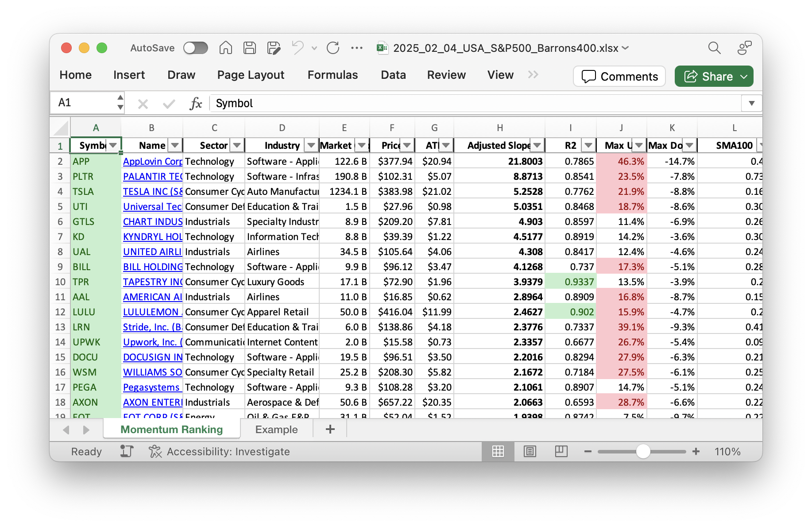Select row 10 header
The width and height of the screenshot is (812, 527).
[60, 282]
